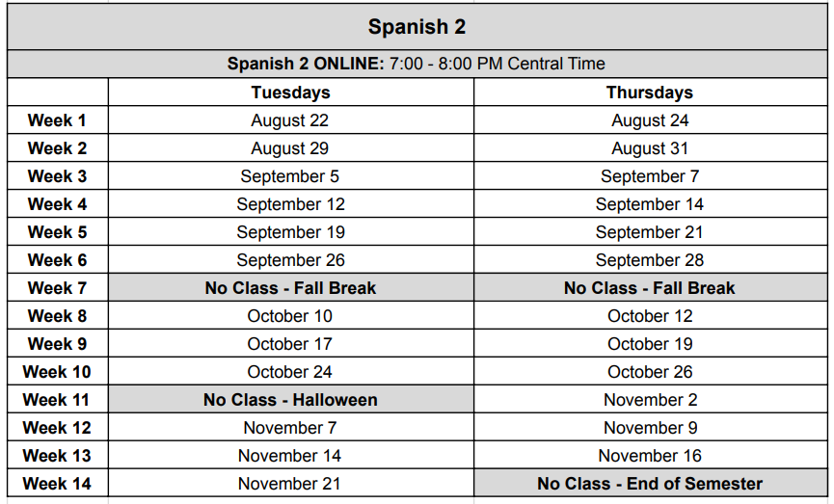Select the August 22 cell
This screenshot has height=504, width=834.
click(290, 120)
